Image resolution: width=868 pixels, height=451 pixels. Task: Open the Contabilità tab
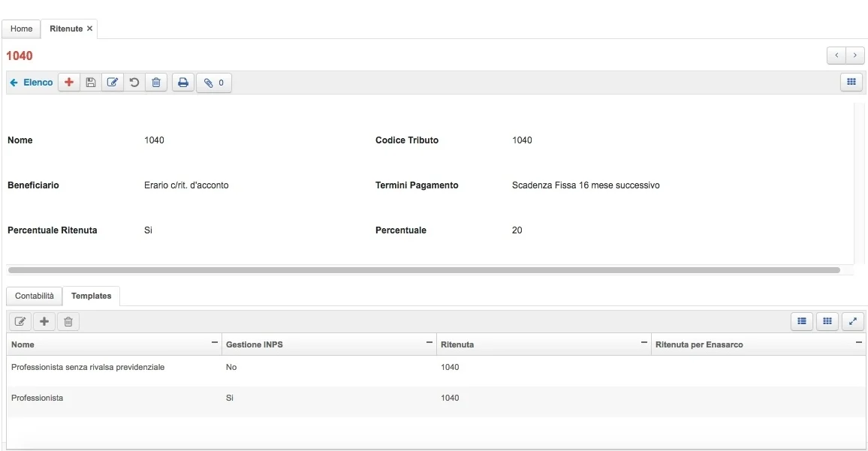click(35, 296)
